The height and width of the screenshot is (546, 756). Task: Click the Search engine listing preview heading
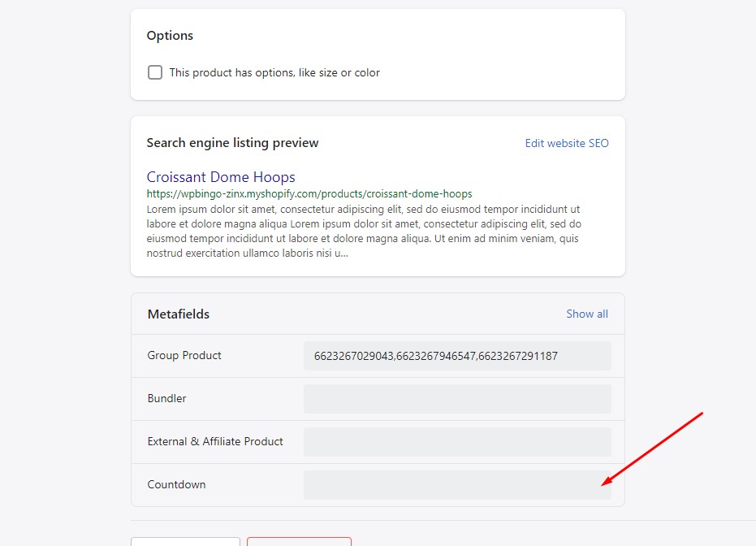[232, 143]
